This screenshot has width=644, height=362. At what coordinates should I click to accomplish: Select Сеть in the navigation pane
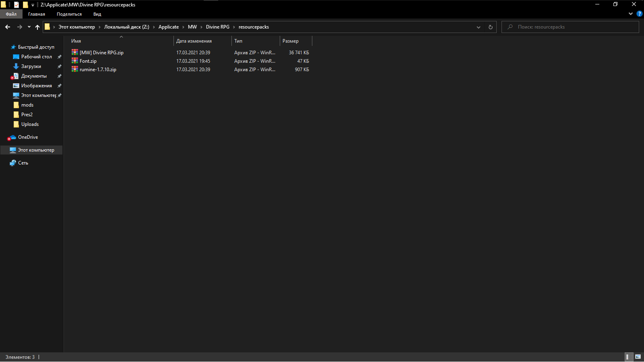(23, 163)
